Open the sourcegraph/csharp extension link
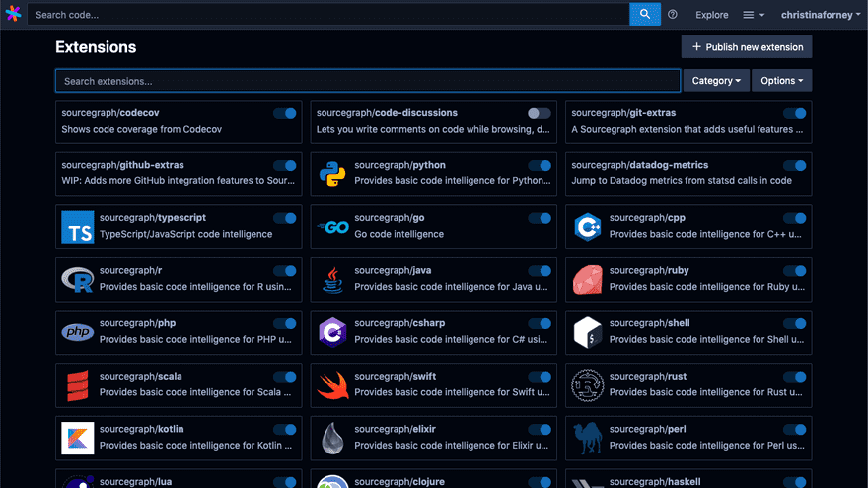Image resolution: width=868 pixels, height=488 pixels. [399, 323]
